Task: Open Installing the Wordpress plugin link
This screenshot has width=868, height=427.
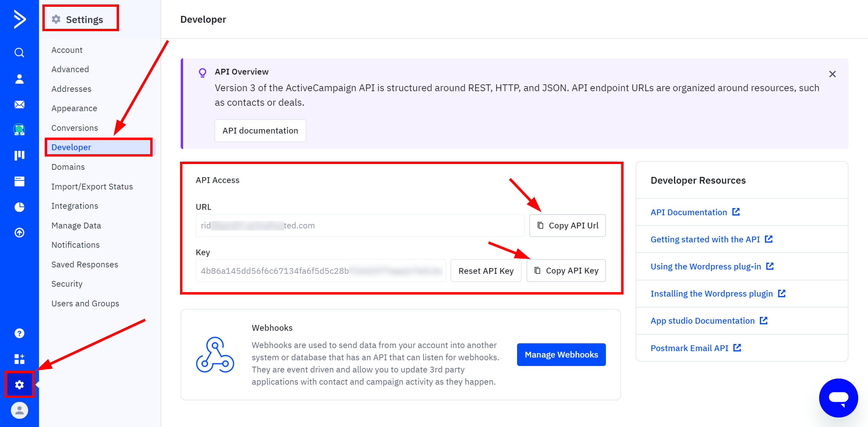Action: (x=711, y=293)
